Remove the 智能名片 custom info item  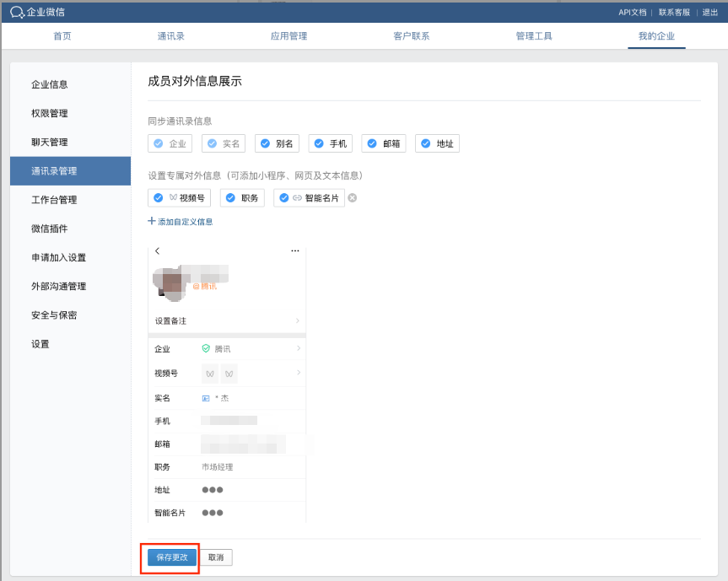(353, 198)
